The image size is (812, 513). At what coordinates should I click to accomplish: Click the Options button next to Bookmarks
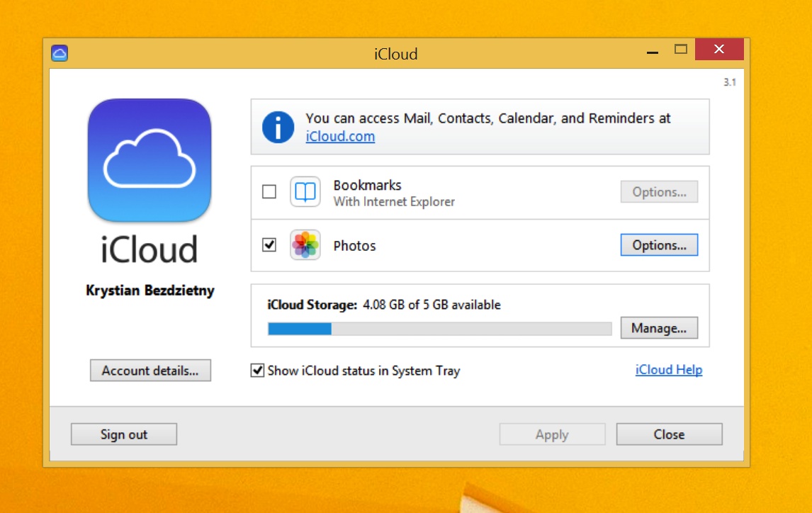[x=659, y=192]
